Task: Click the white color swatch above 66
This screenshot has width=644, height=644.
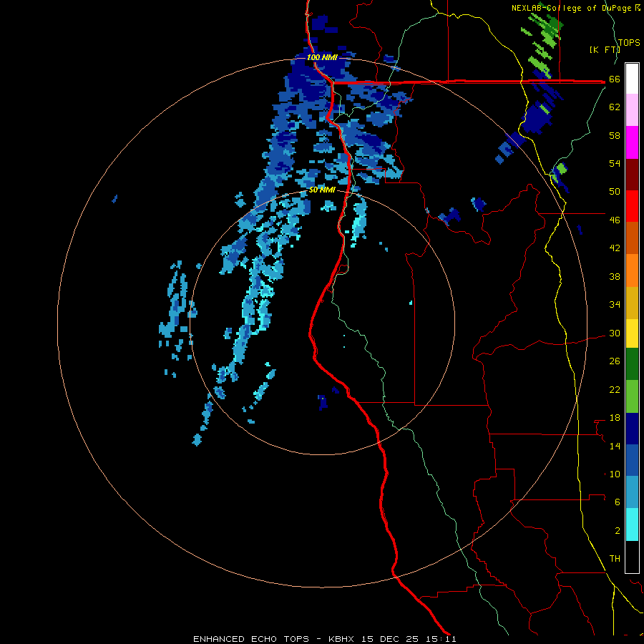Action: pyautogui.click(x=632, y=79)
